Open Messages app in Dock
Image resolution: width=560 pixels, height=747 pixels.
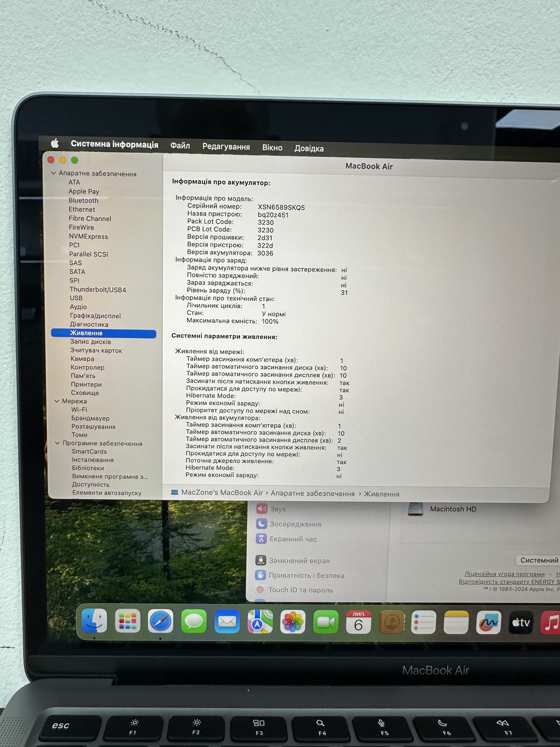194,621
